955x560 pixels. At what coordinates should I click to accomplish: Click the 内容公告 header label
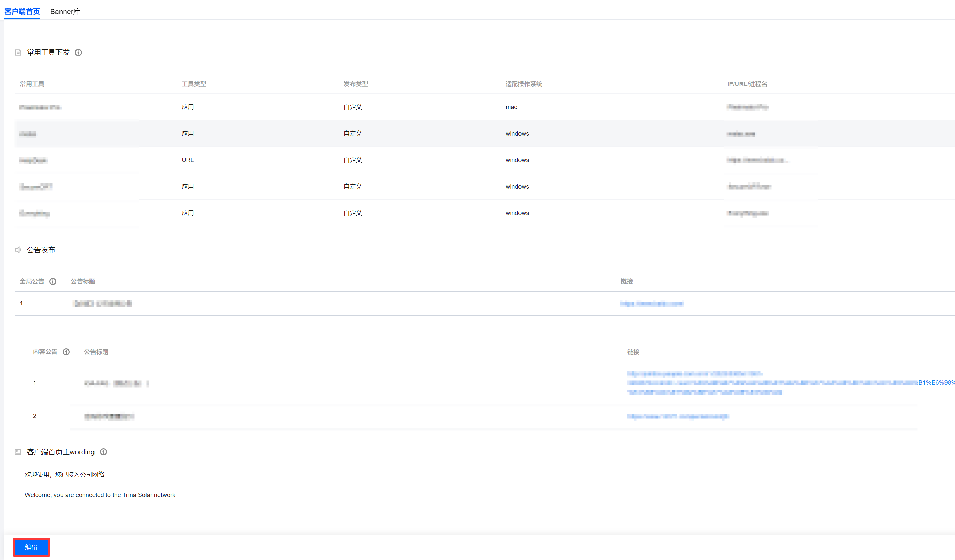pos(45,352)
